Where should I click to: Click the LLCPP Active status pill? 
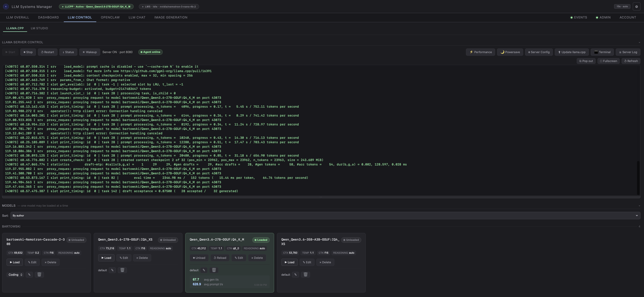click(x=96, y=7)
